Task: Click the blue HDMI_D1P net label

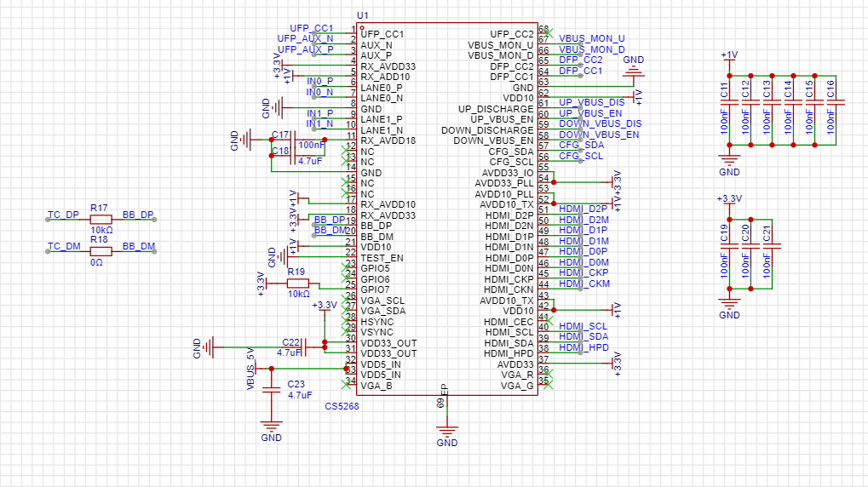Action: pos(583,230)
